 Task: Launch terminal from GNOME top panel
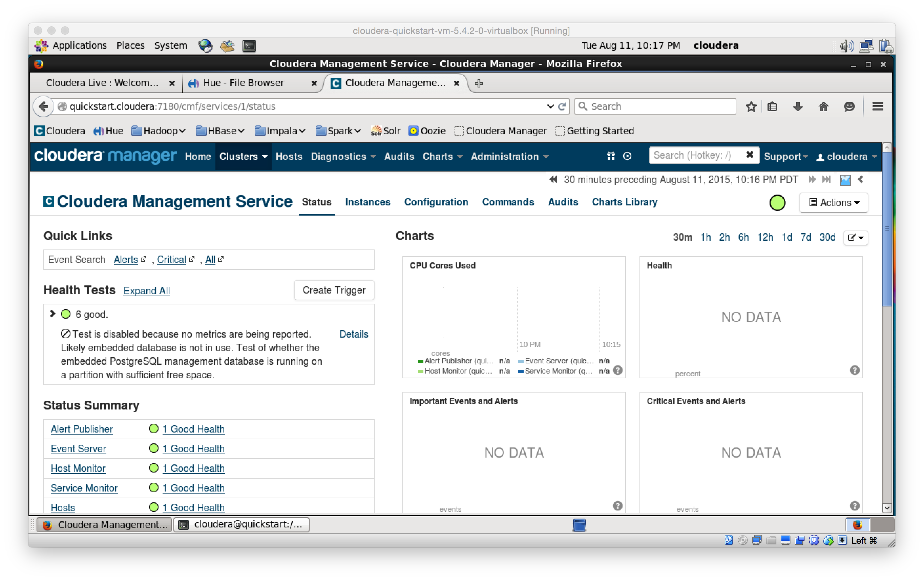tap(249, 46)
